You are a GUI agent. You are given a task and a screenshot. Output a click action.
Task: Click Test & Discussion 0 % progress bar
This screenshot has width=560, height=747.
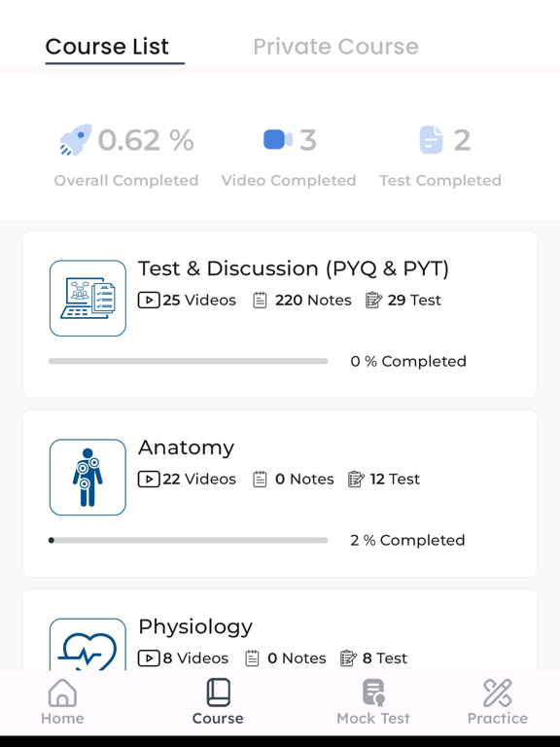188,361
